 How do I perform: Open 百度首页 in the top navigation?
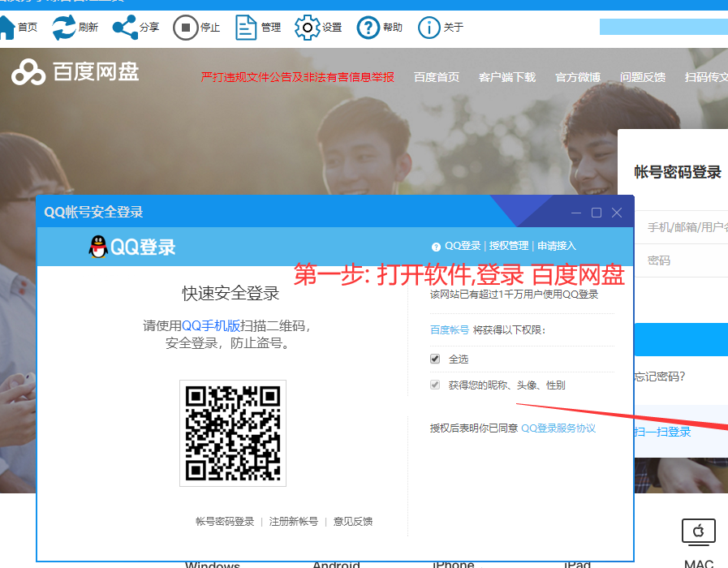[437, 77]
